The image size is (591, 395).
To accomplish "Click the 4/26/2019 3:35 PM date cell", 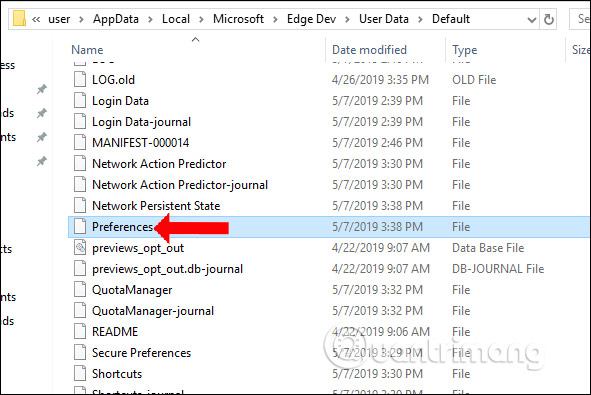I will 380,80.
